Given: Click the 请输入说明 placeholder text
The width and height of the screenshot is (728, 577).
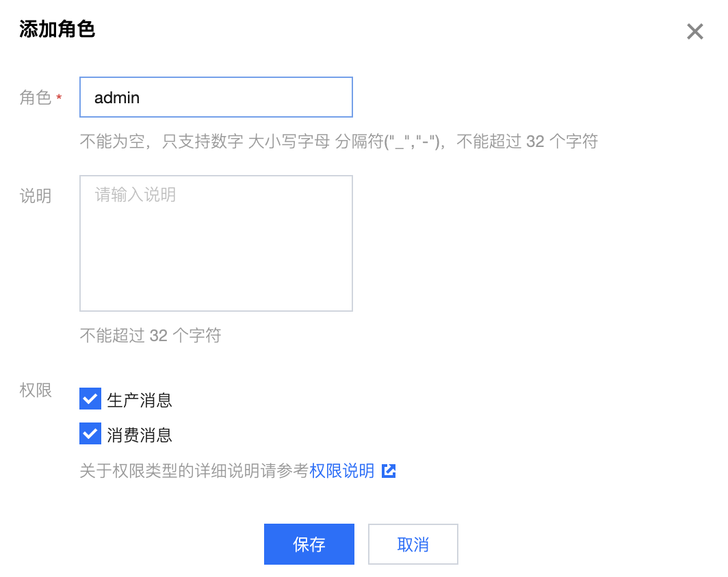Looking at the screenshot, I should coord(135,195).
